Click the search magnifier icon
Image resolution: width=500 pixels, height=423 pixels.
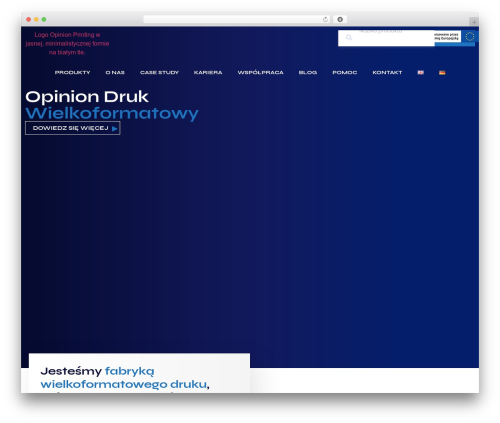point(349,38)
